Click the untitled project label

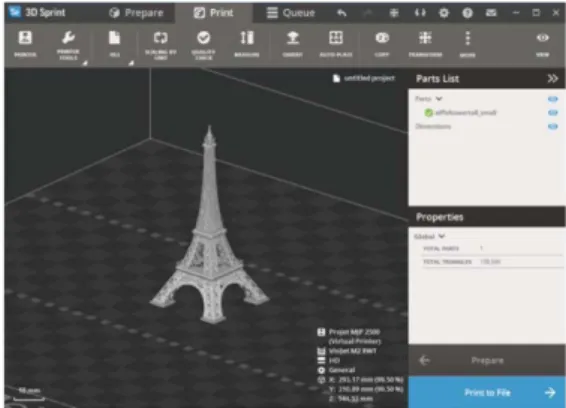tap(369, 78)
